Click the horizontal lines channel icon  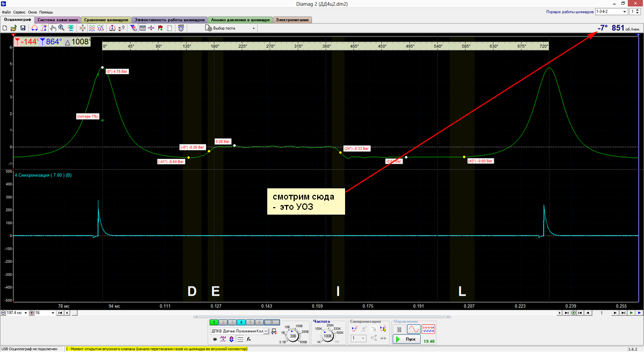[240, 339]
